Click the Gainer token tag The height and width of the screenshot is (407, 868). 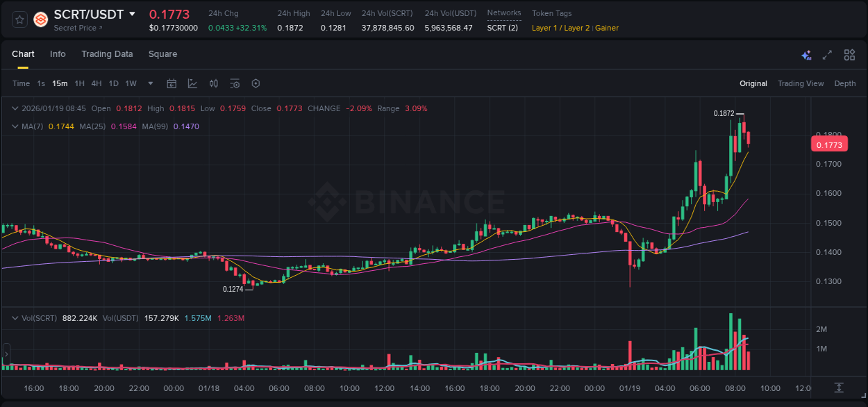tap(607, 28)
